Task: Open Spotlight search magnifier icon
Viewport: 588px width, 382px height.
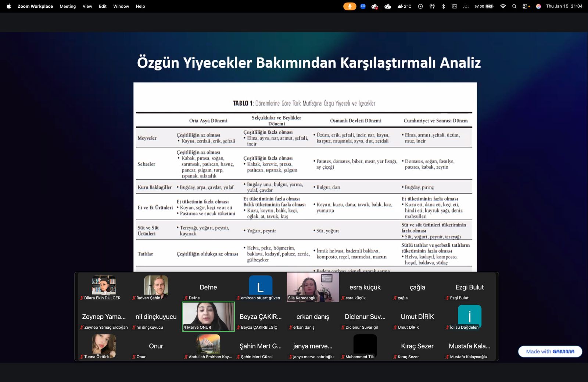Action: click(514, 6)
